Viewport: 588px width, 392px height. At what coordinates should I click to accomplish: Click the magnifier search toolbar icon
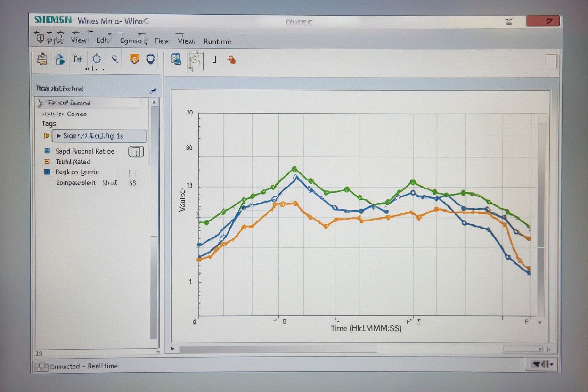(114, 59)
